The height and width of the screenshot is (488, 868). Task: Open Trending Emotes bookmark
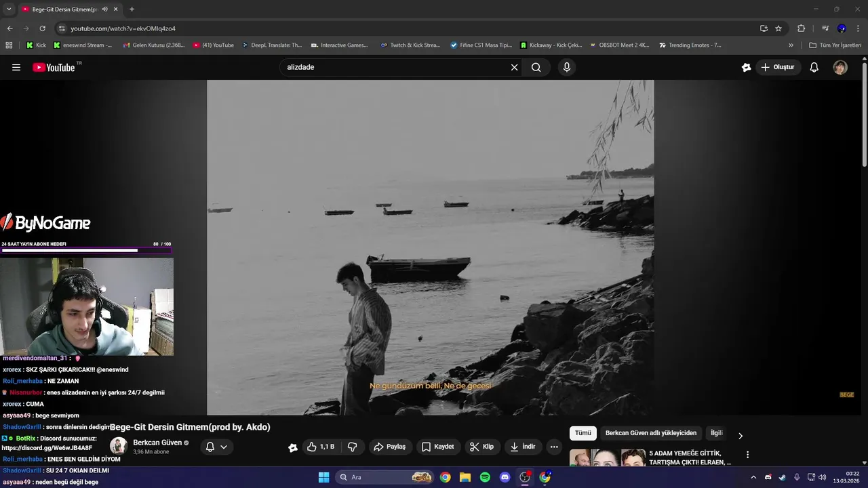point(690,45)
